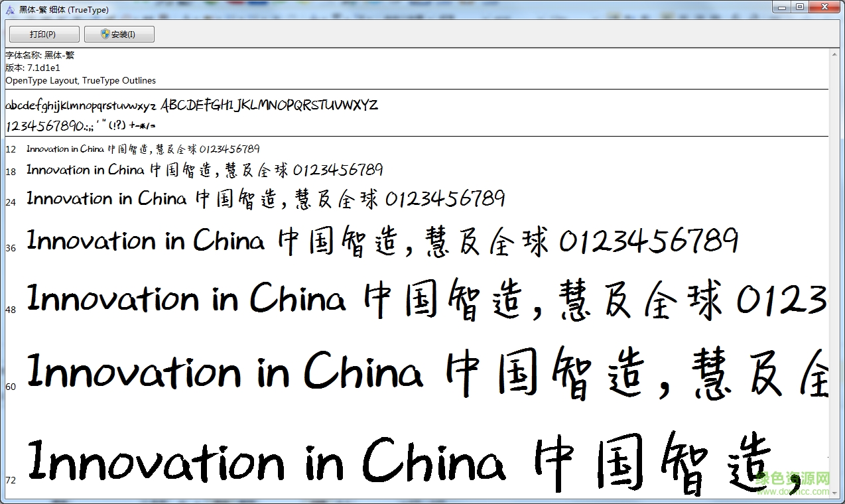Close the 黑体-繁 font preview window
The width and height of the screenshot is (845, 504).
[825, 7]
